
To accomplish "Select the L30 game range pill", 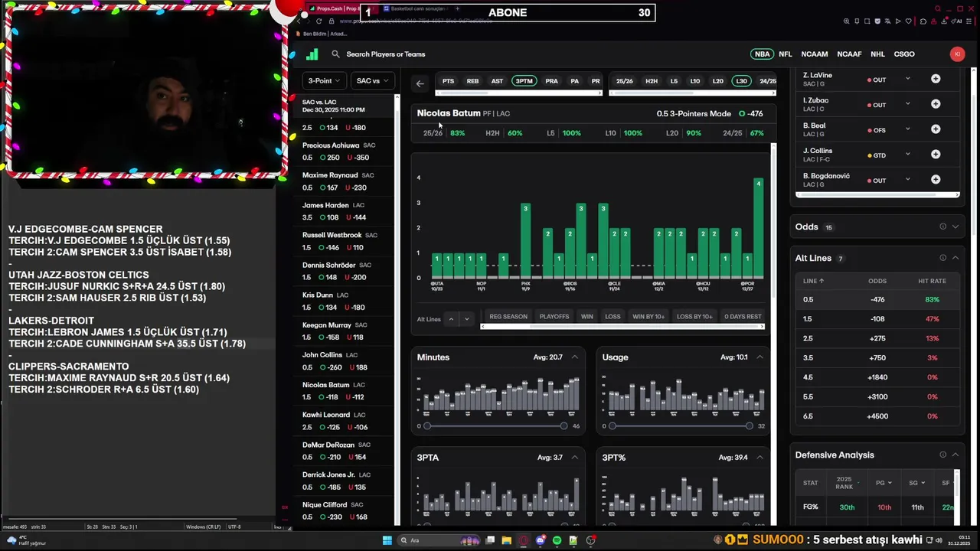I will [741, 81].
